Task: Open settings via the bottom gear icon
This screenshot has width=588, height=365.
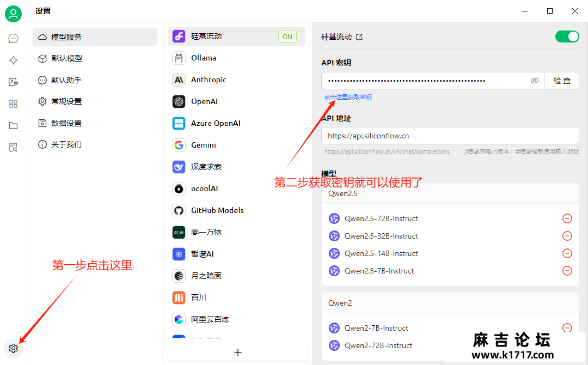Action: pyautogui.click(x=13, y=348)
